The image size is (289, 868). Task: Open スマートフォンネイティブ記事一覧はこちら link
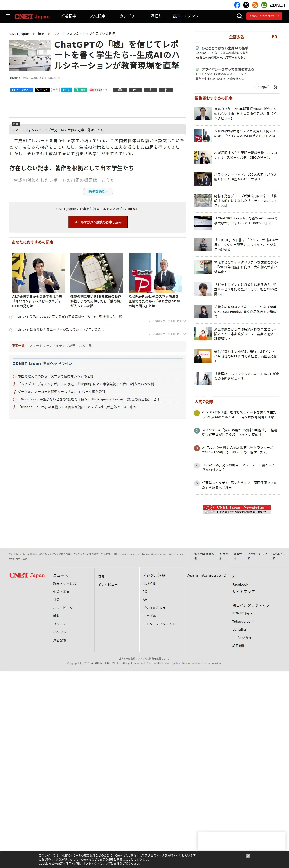[58, 130]
